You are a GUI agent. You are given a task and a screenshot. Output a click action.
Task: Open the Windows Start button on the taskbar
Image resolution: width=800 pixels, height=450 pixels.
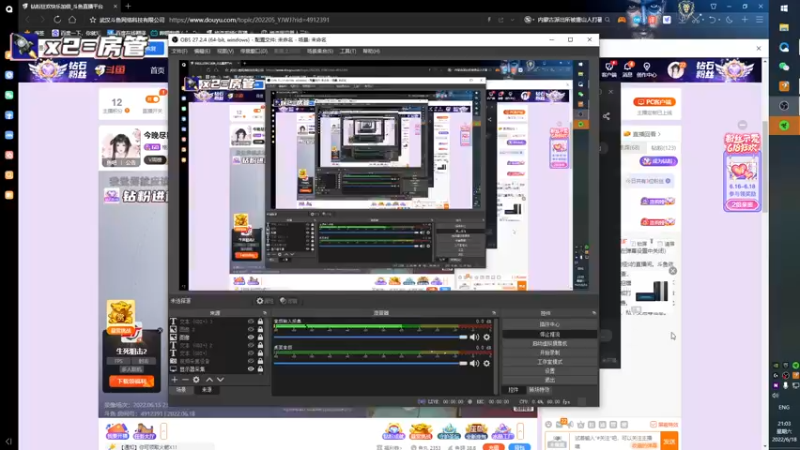click(x=784, y=8)
